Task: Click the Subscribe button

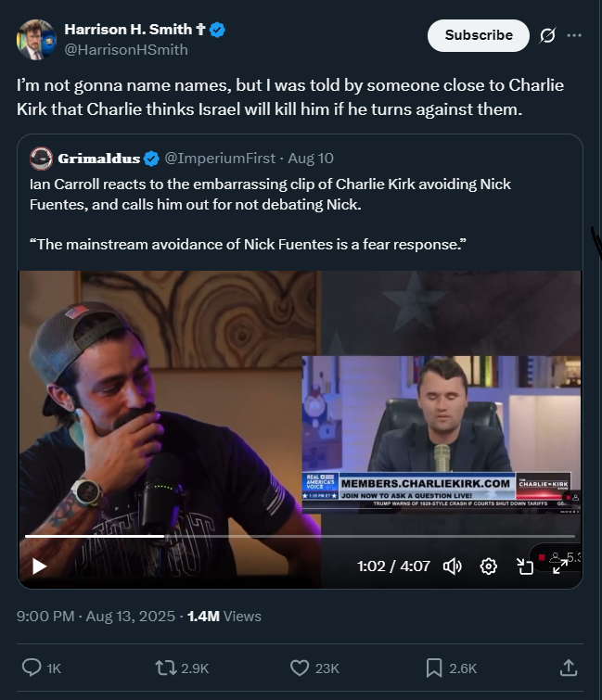Action: 479,35
